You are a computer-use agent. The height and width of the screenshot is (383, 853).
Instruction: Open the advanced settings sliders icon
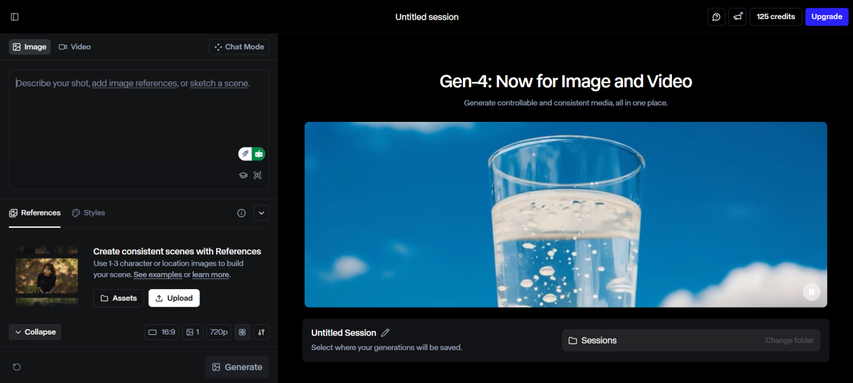(261, 332)
